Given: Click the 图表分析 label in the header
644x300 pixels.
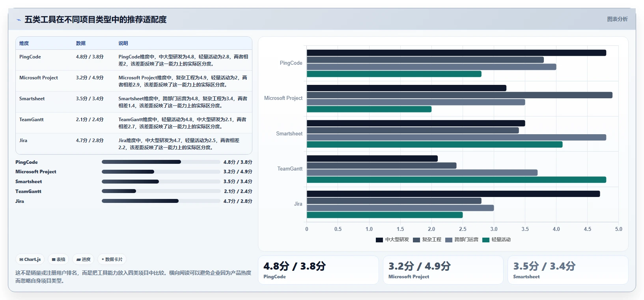Looking at the screenshot, I should click(617, 19).
